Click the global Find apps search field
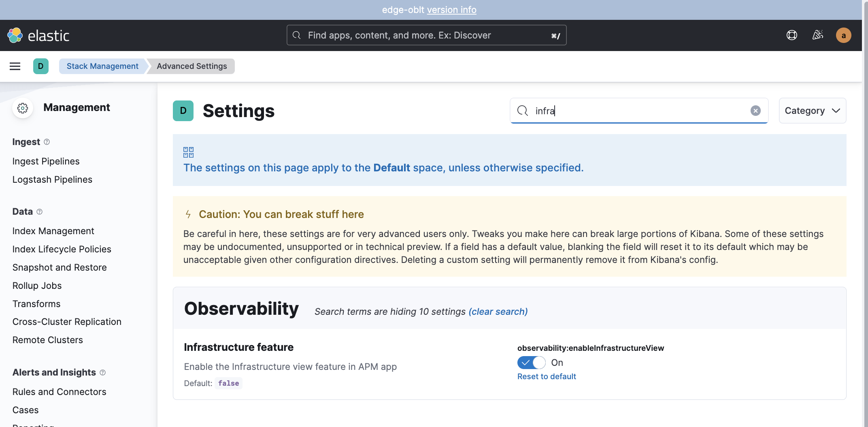Image resolution: width=868 pixels, height=427 pixels. [x=426, y=35]
